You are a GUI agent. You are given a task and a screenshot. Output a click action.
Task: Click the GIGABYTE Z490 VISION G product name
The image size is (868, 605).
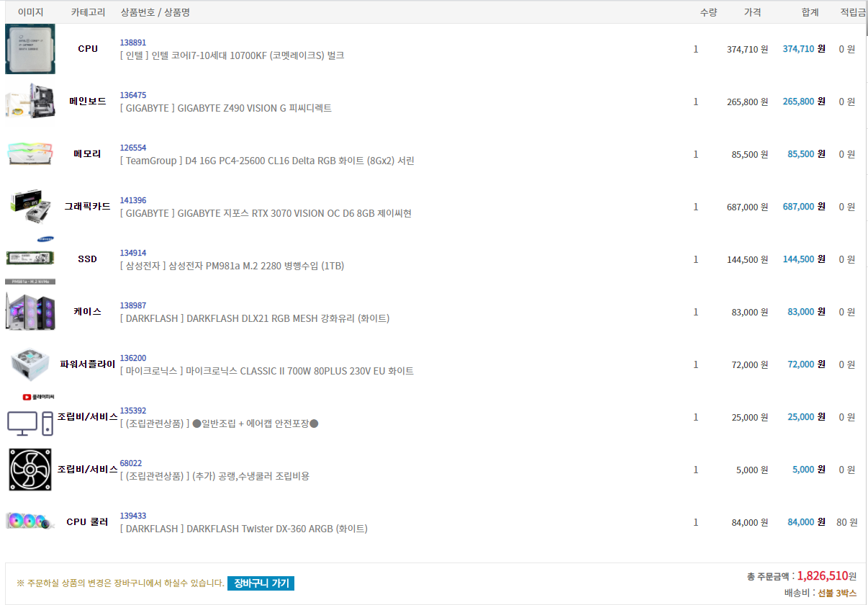pyautogui.click(x=226, y=108)
